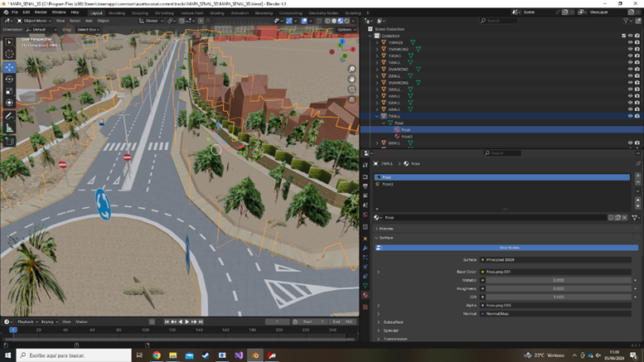Jump to timeline start button
644x362 pixels.
(167, 321)
